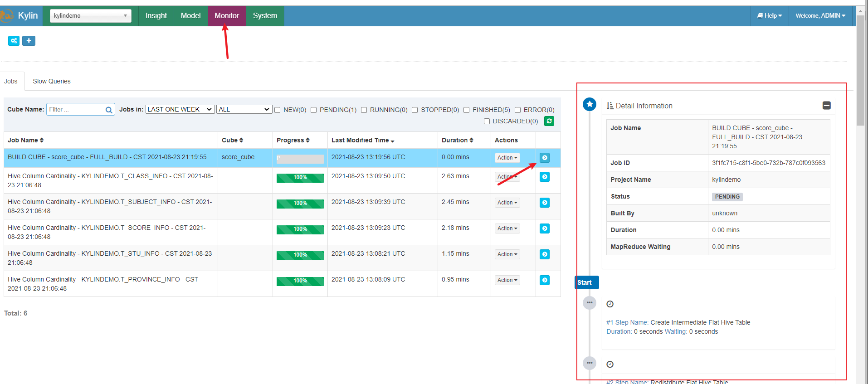The image size is (868, 384).
Task: Click the step 1 ellipsis status icon
Action: [x=590, y=302]
